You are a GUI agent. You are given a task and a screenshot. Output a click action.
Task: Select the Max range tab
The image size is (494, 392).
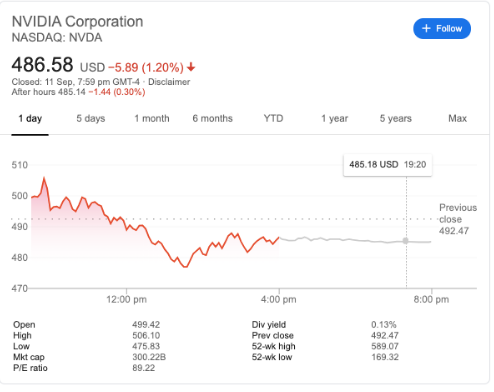[457, 119]
